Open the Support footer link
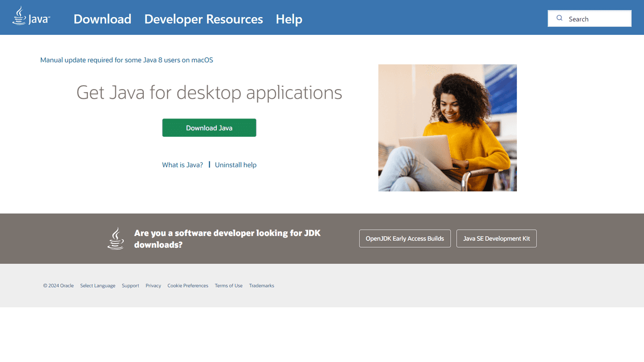 (x=130, y=286)
